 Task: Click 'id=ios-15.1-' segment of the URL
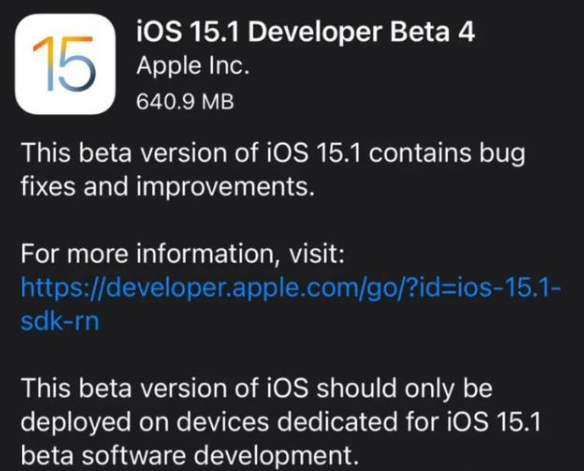(491, 287)
